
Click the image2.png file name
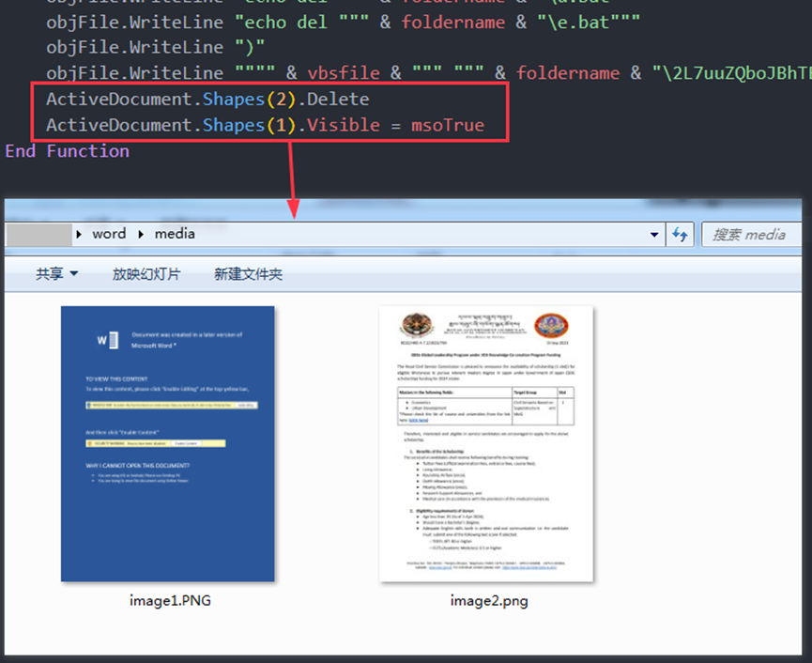pyautogui.click(x=489, y=601)
